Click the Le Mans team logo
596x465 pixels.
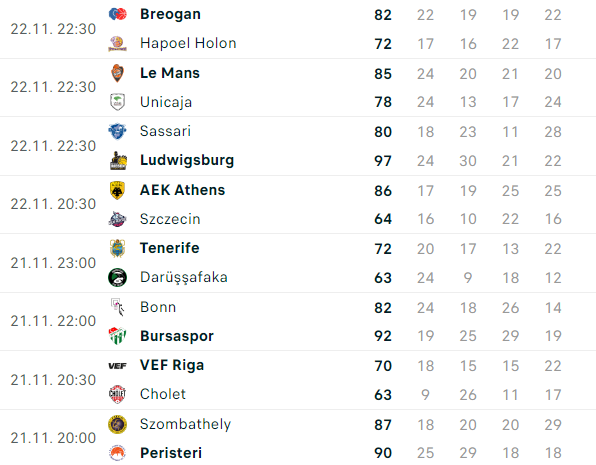[x=117, y=73]
